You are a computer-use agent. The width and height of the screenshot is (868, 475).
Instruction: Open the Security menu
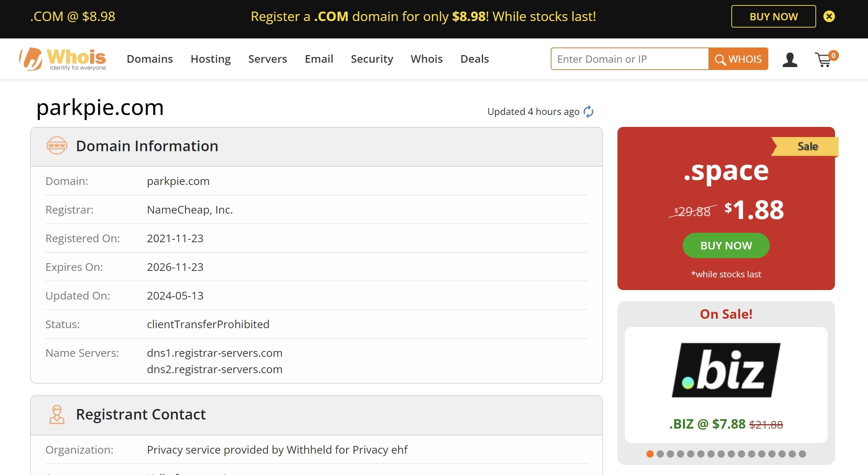[x=372, y=59]
